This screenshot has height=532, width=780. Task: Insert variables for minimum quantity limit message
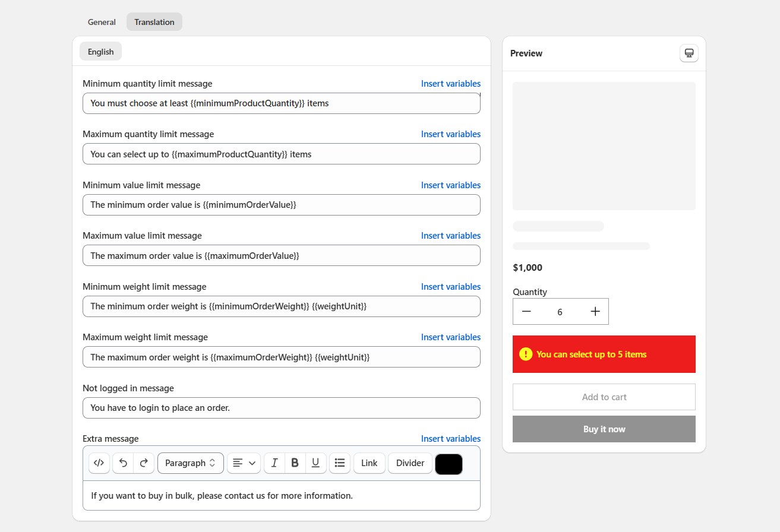(x=450, y=84)
